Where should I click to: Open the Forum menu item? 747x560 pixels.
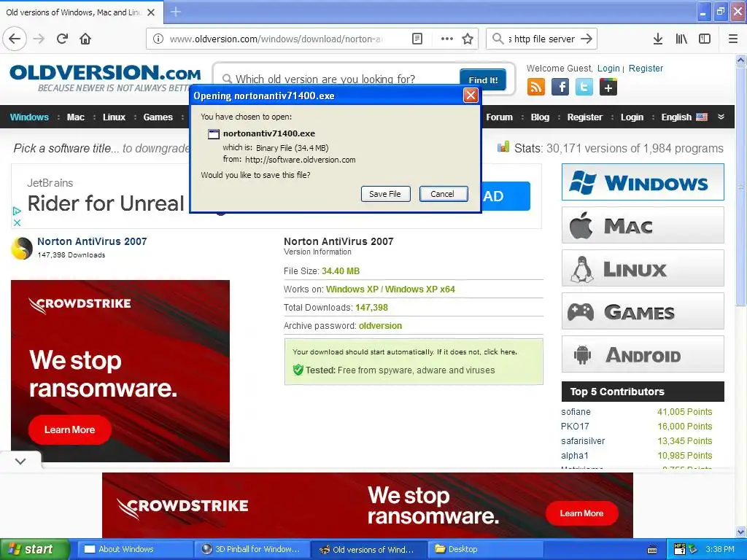coord(499,117)
